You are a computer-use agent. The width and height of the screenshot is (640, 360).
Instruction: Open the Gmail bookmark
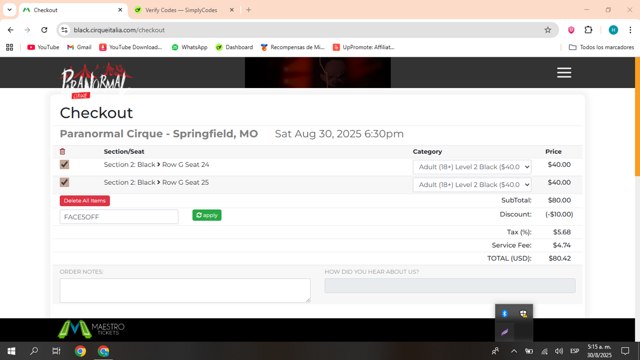pos(79,47)
